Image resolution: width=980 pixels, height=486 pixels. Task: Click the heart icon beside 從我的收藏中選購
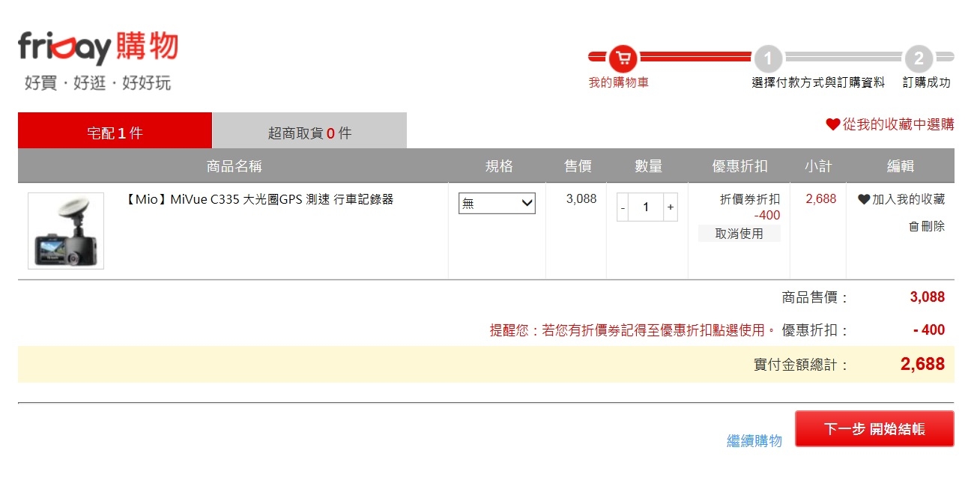[832, 124]
